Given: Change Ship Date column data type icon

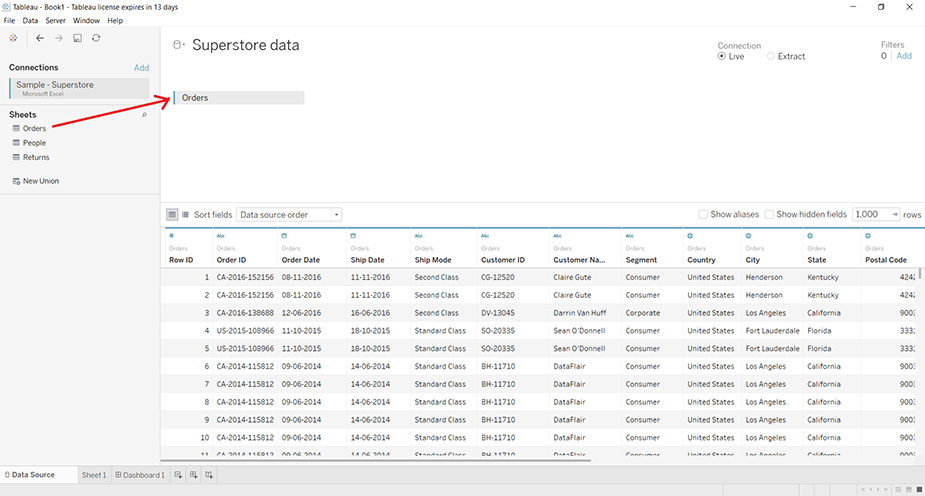Looking at the screenshot, I should 353,236.
